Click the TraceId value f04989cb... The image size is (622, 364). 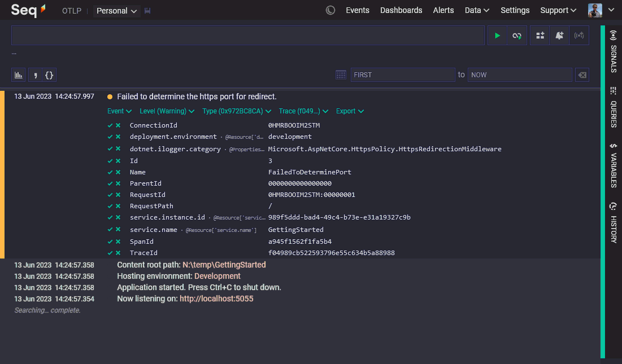point(331,253)
